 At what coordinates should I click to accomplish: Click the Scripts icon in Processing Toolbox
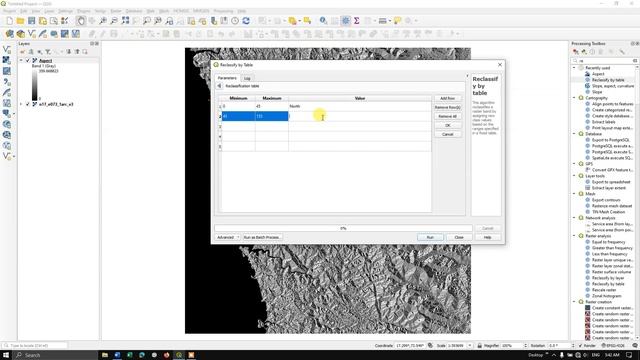pos(584,52)
